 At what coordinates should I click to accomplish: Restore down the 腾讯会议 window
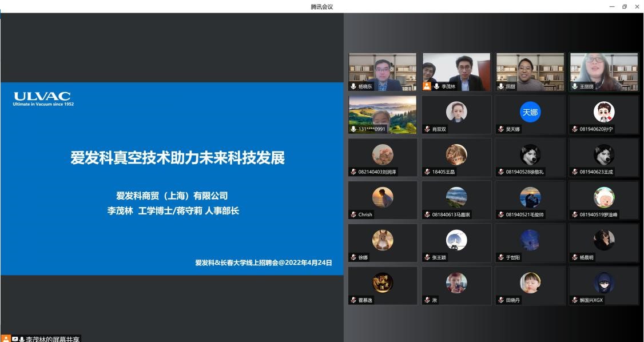[x=625, y=6]
